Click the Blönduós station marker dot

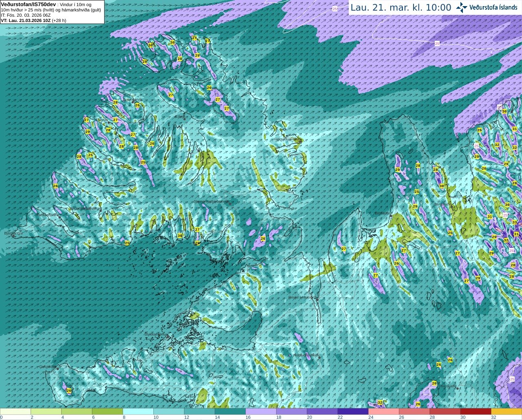click(391, 215)
